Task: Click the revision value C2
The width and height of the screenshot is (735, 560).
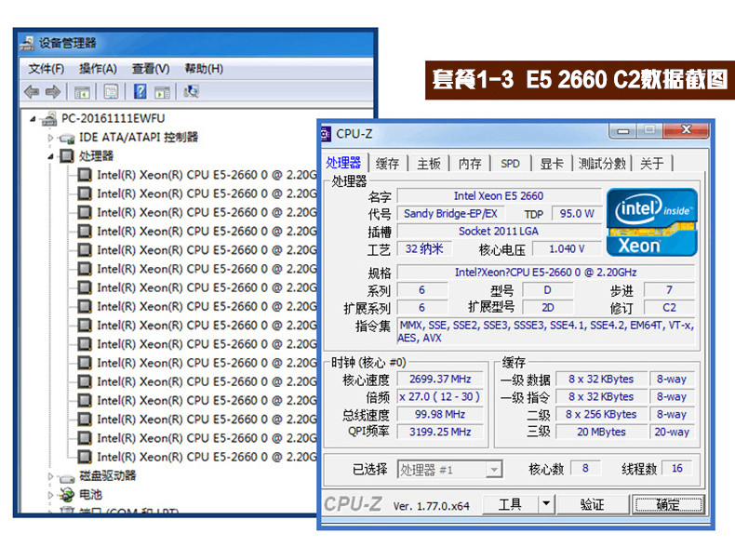Action: (669, 307)
